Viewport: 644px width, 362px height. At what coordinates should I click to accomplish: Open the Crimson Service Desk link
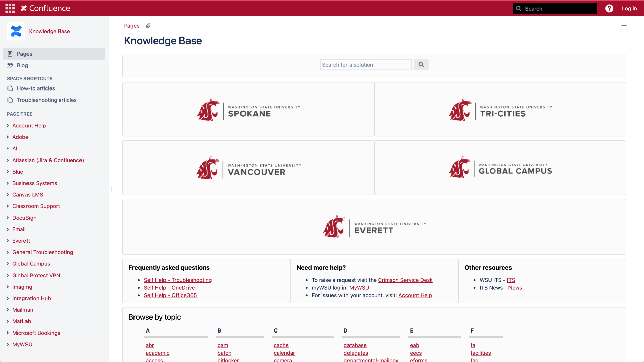[x=405, y=280]
